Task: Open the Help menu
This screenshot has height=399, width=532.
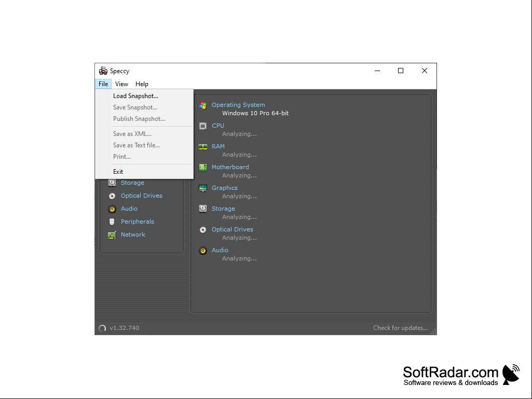Action: point(142,84)
